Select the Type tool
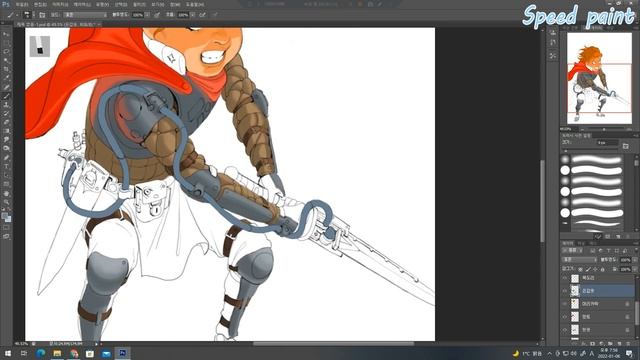This screenshot has height=360, width=640. tap(6, 166)
